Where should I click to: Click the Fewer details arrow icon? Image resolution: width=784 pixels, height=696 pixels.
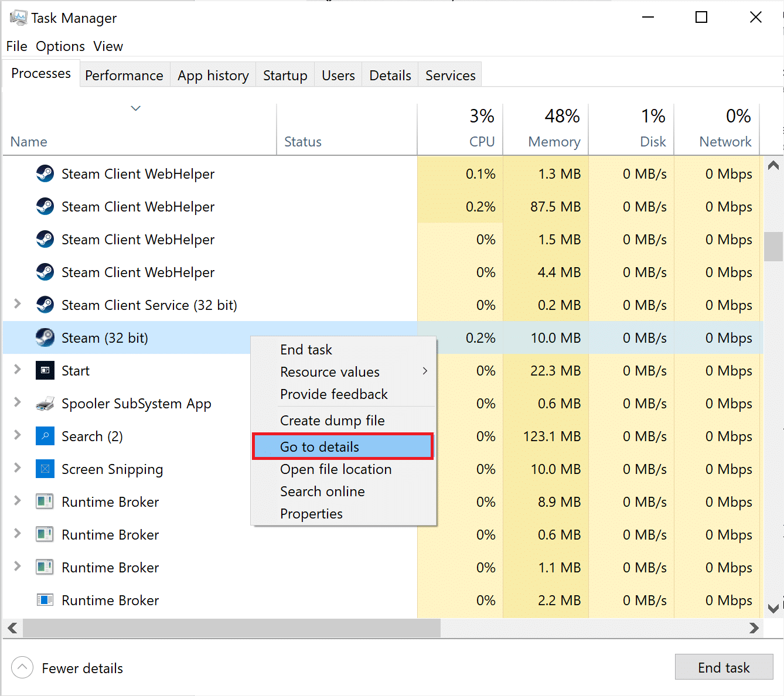click(22, 667)
